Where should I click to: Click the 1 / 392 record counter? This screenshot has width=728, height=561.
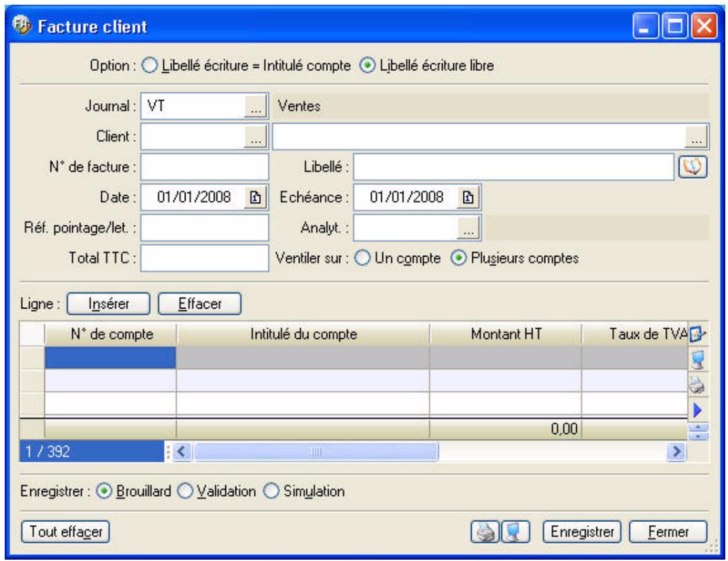[92, 452]
